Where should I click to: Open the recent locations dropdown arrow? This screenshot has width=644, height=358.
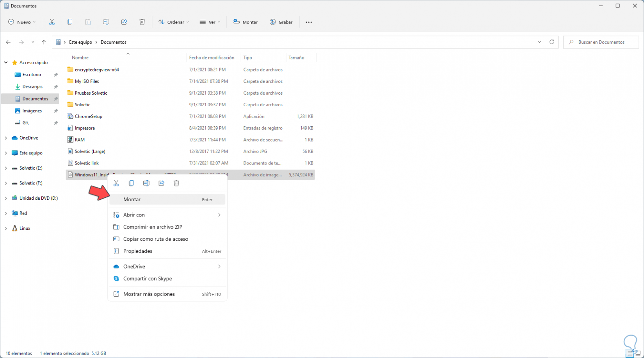coord(33,42)
